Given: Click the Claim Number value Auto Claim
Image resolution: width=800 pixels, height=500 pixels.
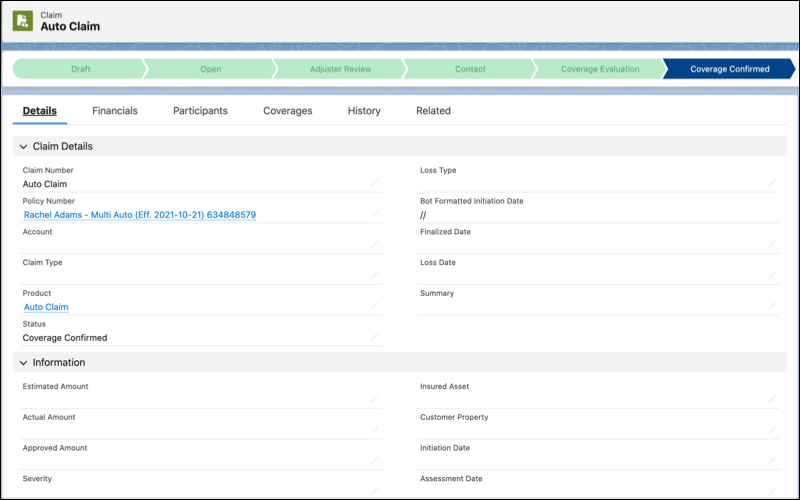Looking at the screenshot, I should click(45, 184).
